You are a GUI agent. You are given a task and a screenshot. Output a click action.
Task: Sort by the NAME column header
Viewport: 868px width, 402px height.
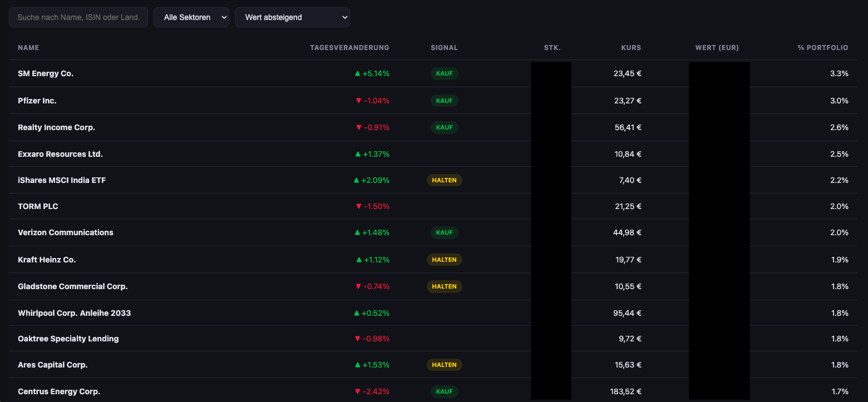point(28,48)
